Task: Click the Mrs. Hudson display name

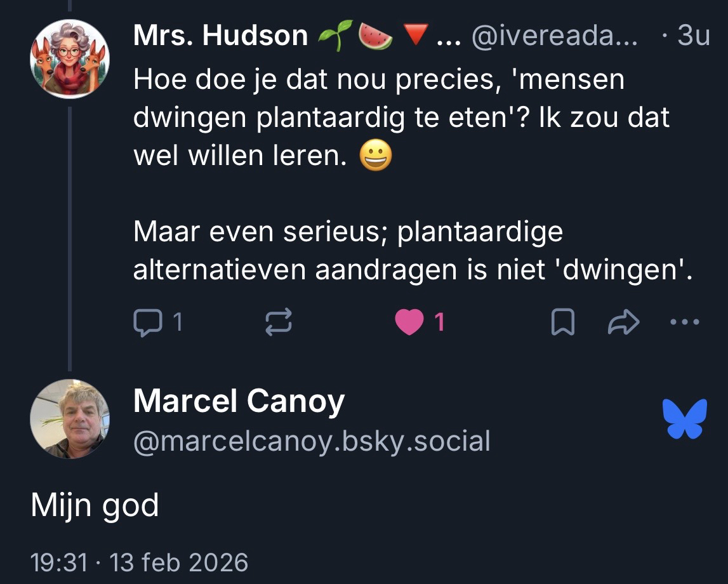Action: point(220,36)
